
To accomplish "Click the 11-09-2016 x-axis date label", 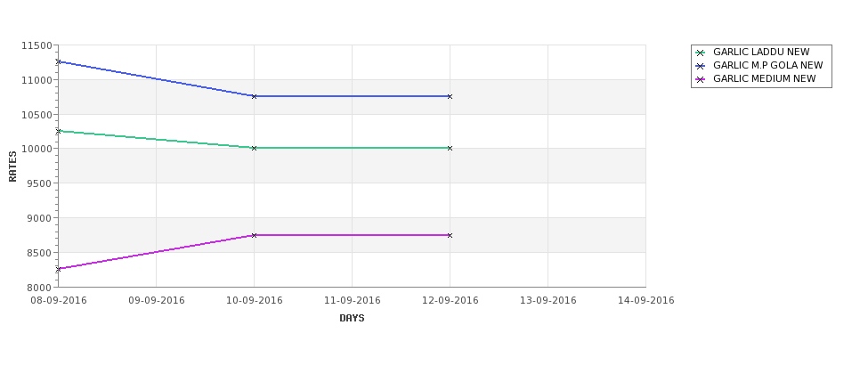I will (352, 301).
